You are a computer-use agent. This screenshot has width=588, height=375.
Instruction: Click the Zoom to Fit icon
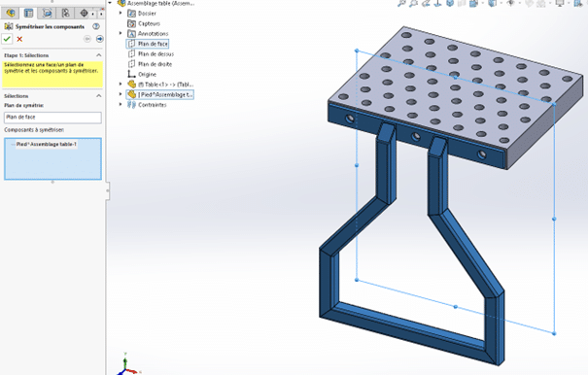401,3
